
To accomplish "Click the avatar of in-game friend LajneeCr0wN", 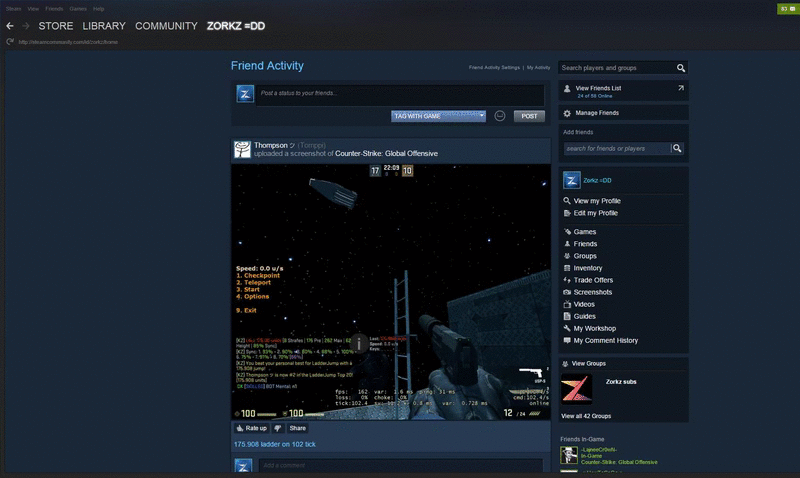I will click(569, 455).
